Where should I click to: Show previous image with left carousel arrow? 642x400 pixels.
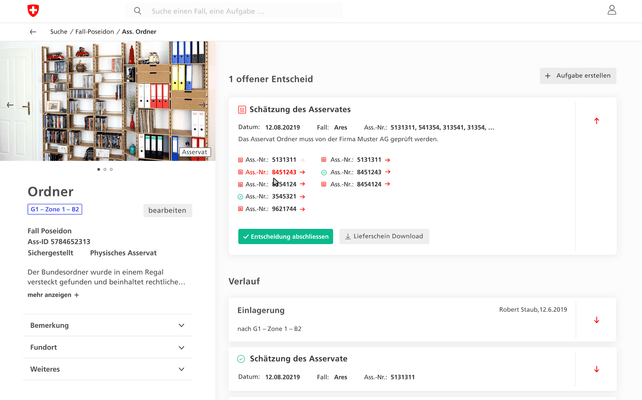pos(11,104)
